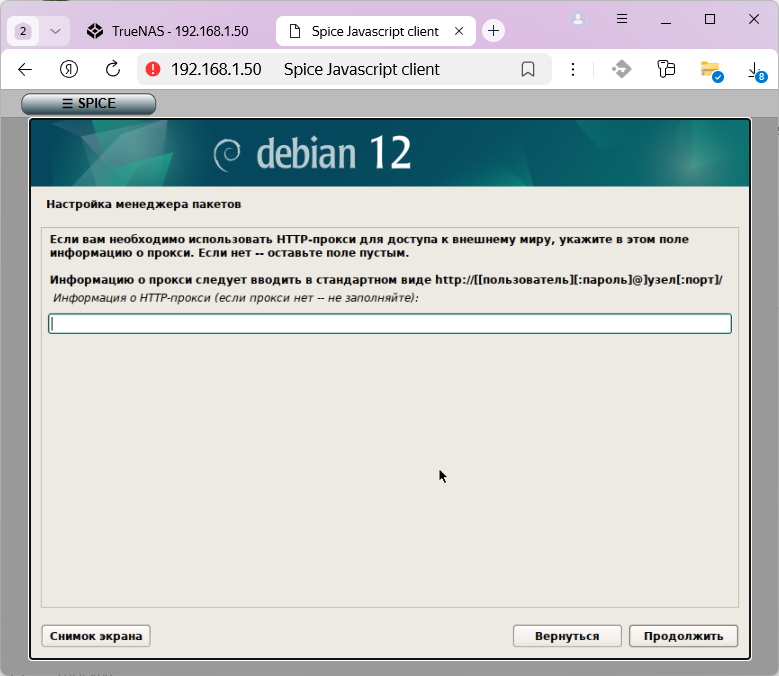Viewport: 779px width, 676px height.
Task: Click the Снимок экрана button
Action: click(96, 636)
